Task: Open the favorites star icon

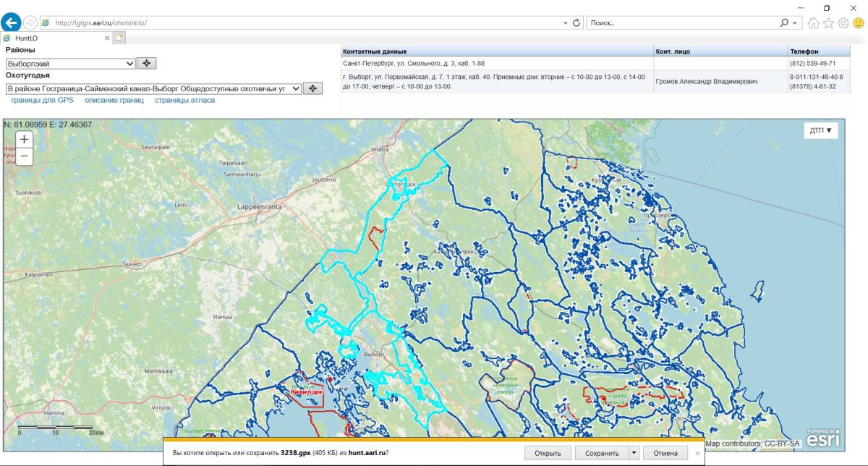Action: coord(829,23)
